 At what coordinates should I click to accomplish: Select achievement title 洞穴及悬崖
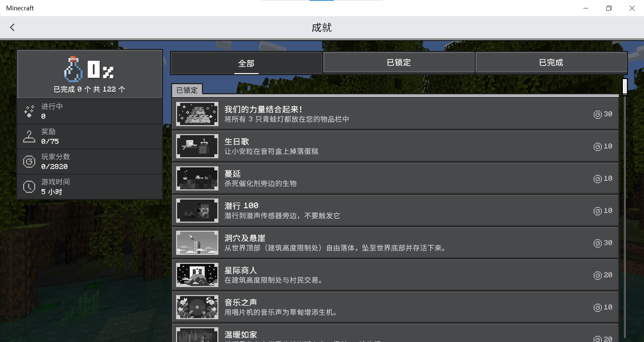click(x=245, y=238)
